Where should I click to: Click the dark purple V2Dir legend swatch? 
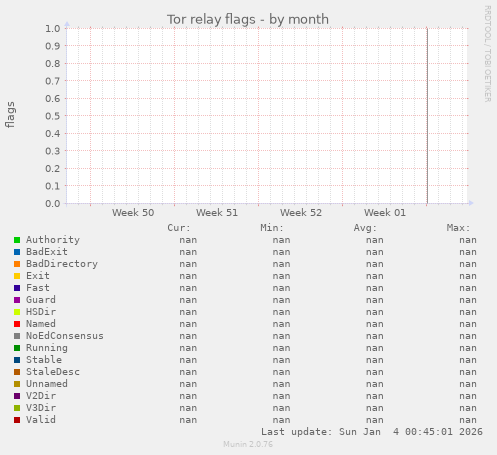pyautogui.click(x=17, y=396)
